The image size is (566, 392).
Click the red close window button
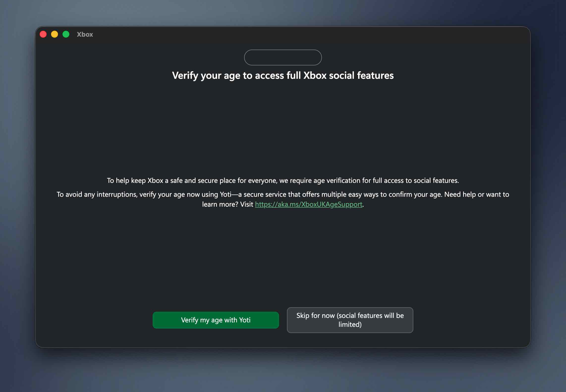tap(43, 34)
